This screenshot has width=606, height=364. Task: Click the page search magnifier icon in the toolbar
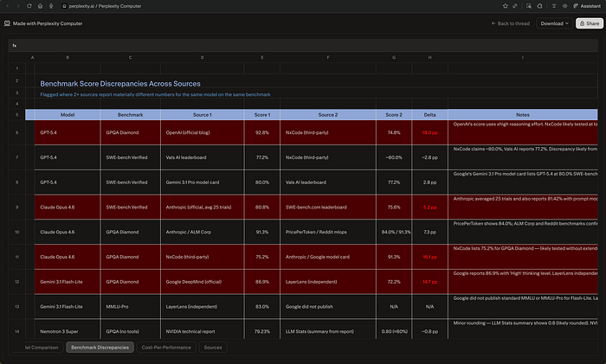(528, 6)
